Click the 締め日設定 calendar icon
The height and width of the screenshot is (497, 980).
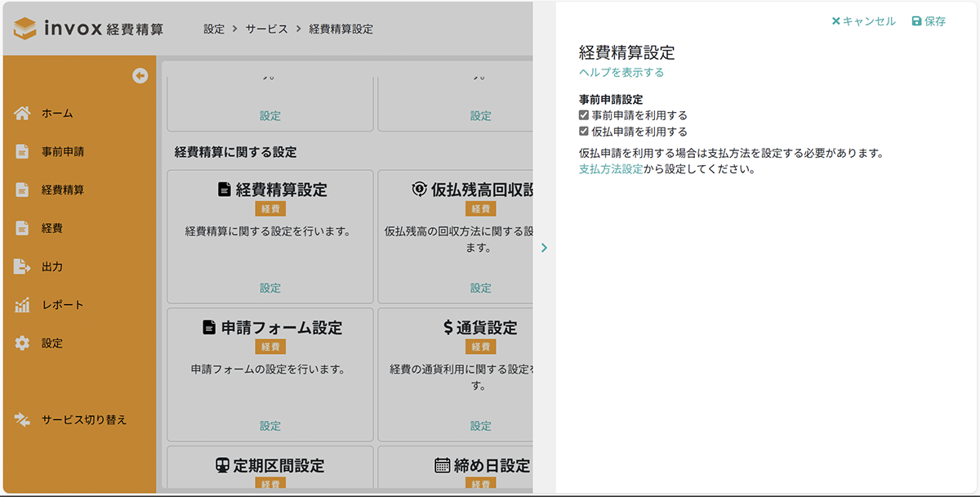pos(442,465)
